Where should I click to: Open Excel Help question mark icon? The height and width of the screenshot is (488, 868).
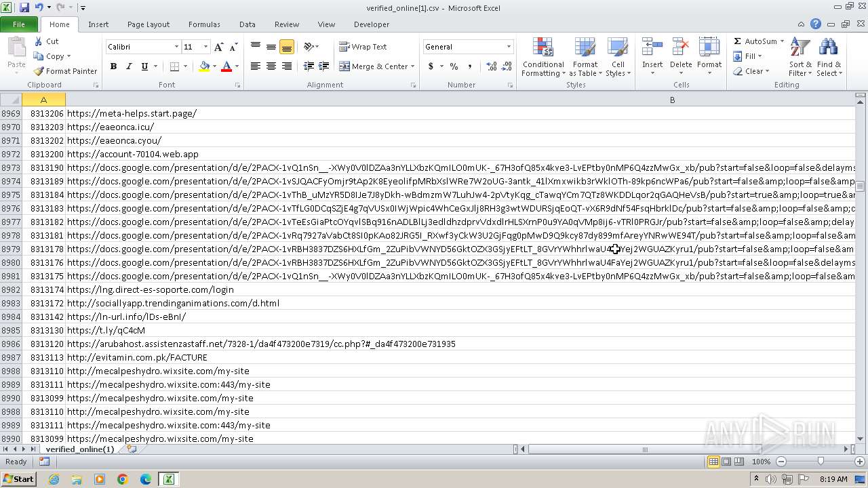coord(816,24)
